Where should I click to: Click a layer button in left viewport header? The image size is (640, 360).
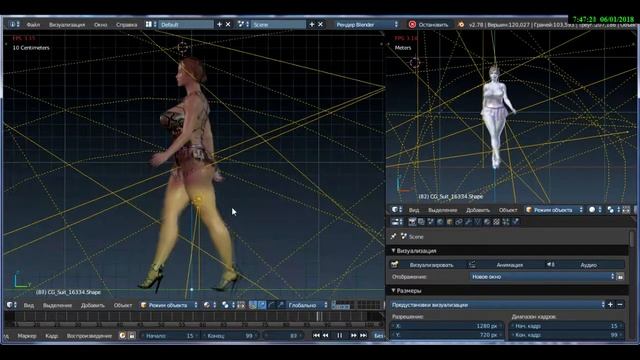pos(343,305)
